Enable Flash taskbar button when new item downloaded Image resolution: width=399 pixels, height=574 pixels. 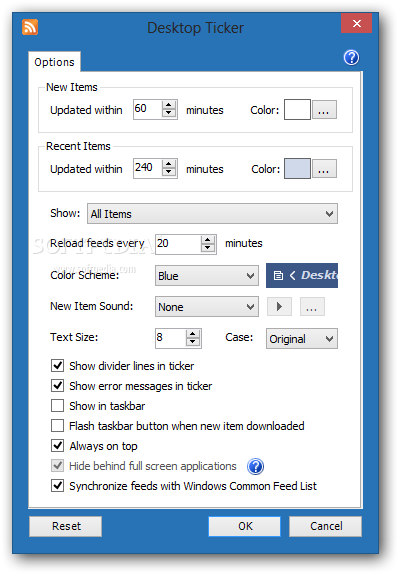click(x=57, y=426)
